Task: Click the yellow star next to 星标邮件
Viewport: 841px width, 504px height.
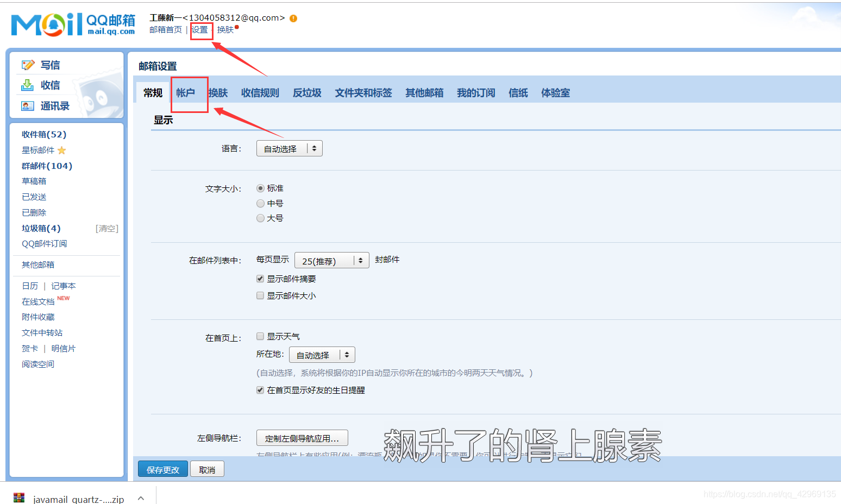Action: (x=62, y=150)
